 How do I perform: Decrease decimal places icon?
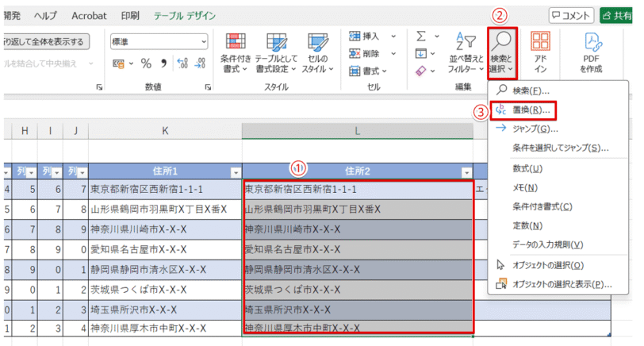[x=200, y=63]
